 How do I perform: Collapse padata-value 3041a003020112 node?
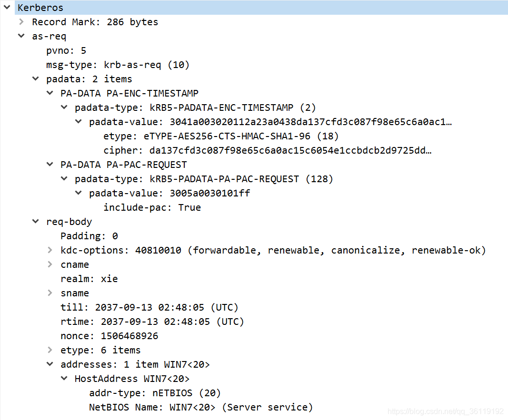tap(79, 121)
